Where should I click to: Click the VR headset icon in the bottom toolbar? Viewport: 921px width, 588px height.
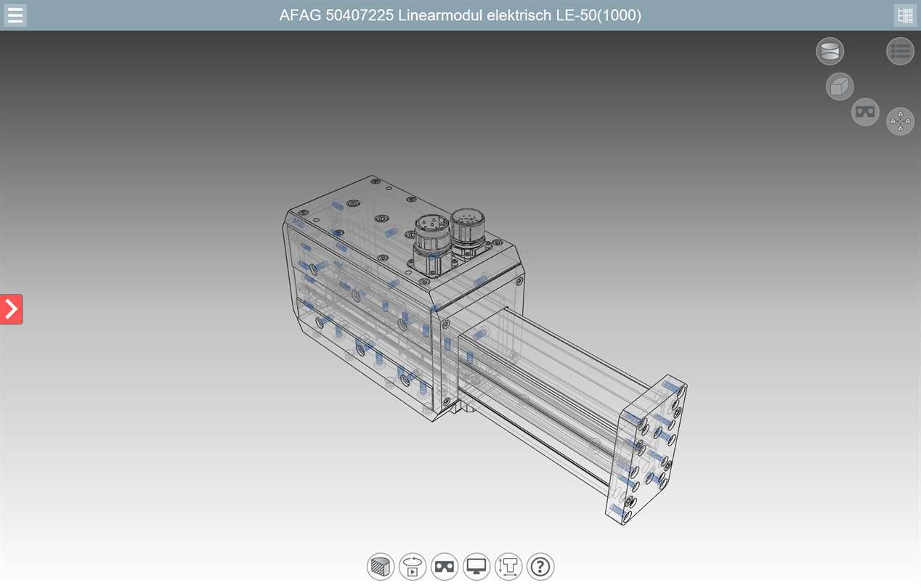click(x=445, y=566)
